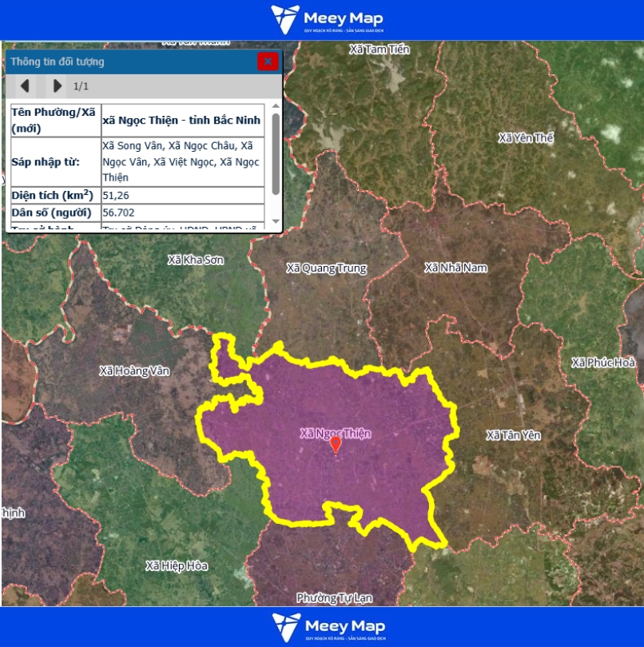Screen dimensions: 644x647
Task: Click the previous record arrow in info panel
Action: click(x=25, y=85)
